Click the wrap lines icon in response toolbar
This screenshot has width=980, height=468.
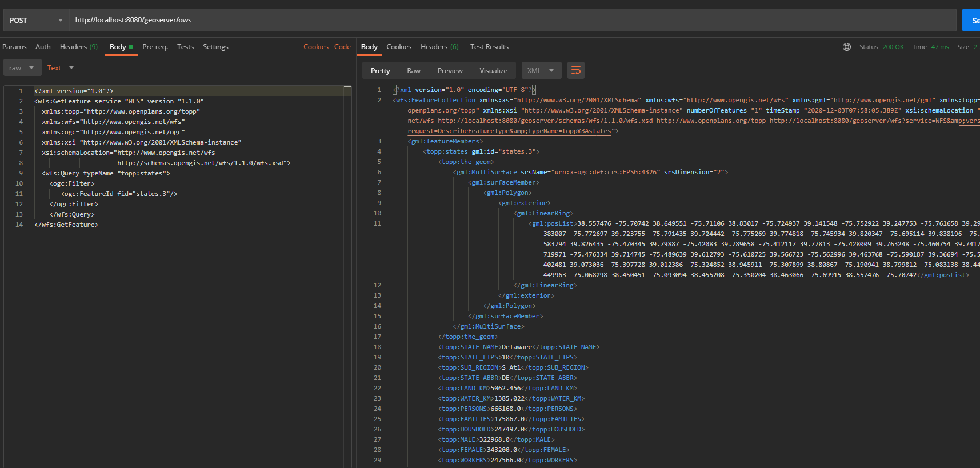click(575, 70)
